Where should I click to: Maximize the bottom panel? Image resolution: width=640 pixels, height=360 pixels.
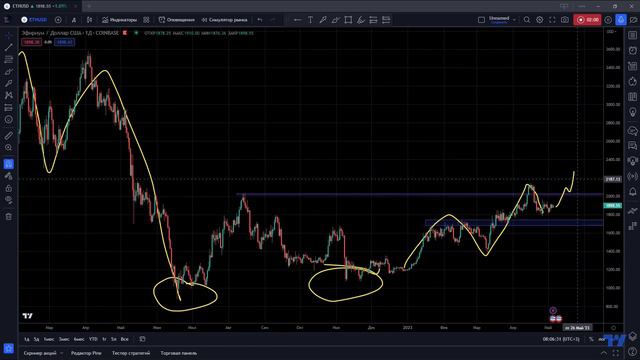[616, 353]
